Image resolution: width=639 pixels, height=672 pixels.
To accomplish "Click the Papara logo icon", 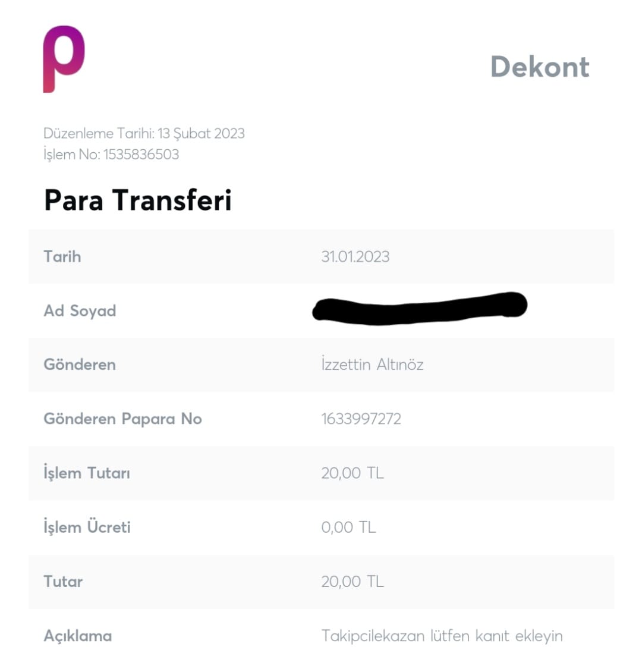I will 64,58.
